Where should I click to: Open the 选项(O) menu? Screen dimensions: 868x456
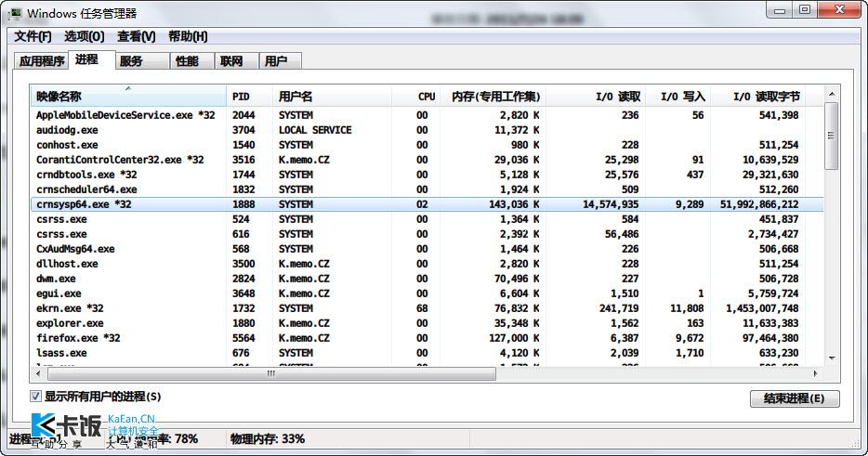coord(85,36)
